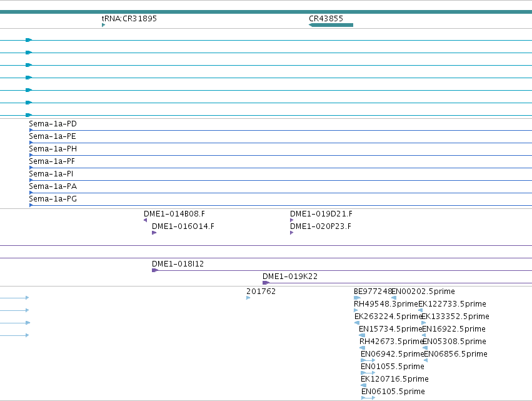Click the 201762 feature label
Viewport: 532px width, 401px height.
[261, 292]
